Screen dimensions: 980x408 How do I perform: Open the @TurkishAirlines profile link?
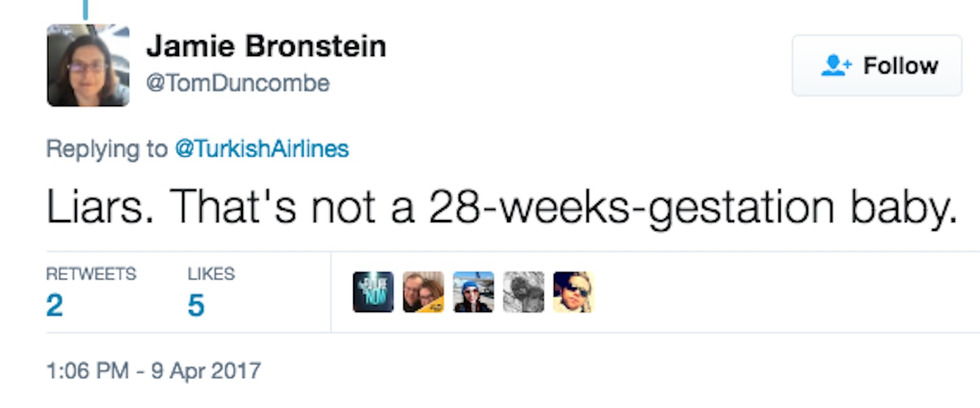(262, 148)
